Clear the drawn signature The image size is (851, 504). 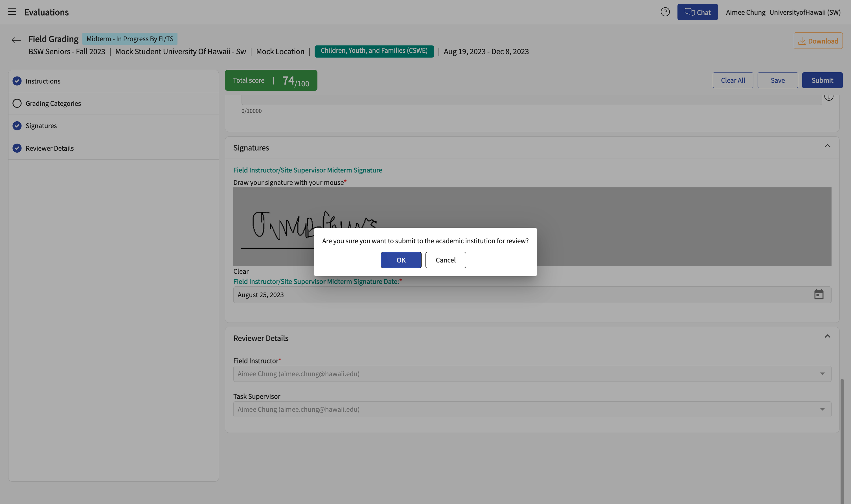click(241, 271)
